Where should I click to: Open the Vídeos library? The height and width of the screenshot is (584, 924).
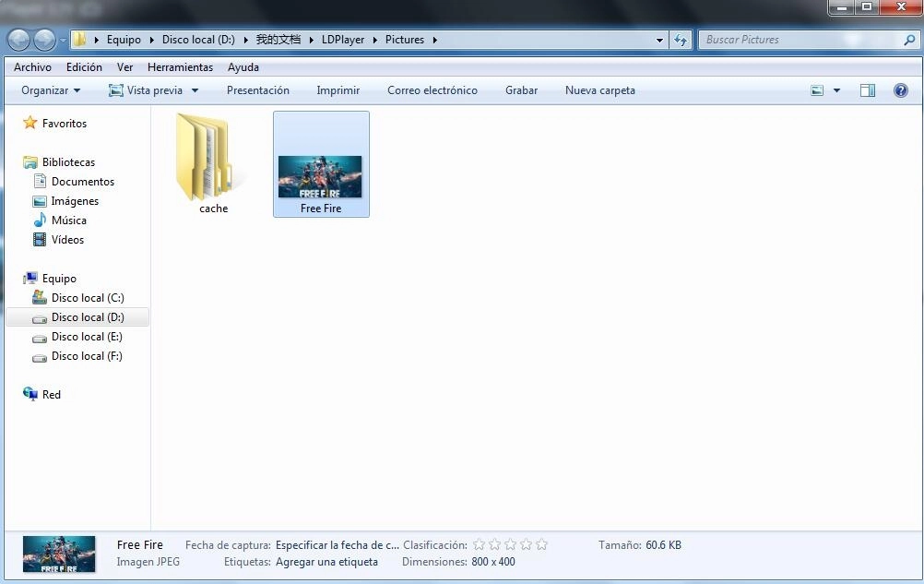pyautogui.click(x=58, y=240)
